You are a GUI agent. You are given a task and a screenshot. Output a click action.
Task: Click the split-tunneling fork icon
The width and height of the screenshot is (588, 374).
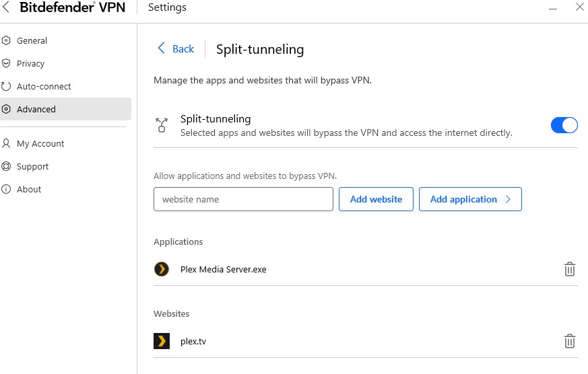pyautogui.click(x=162, y=124)
